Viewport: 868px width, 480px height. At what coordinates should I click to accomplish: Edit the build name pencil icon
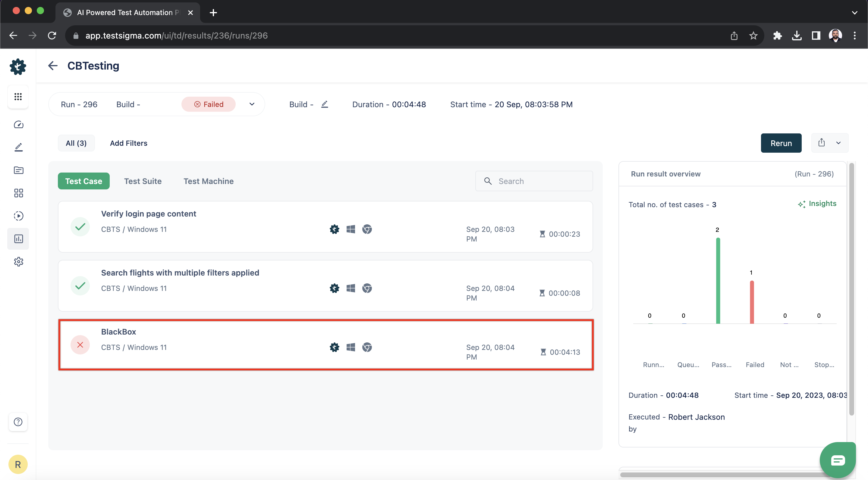[325, 104]
